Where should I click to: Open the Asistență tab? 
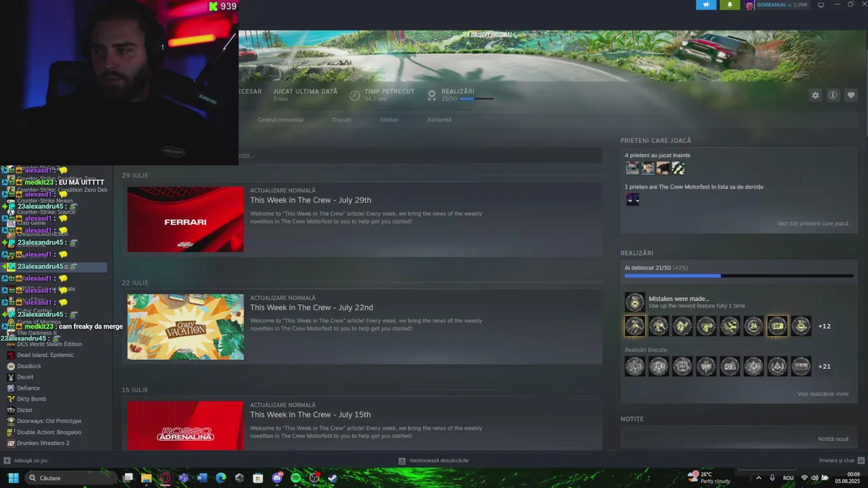click(x=439, y=120)
